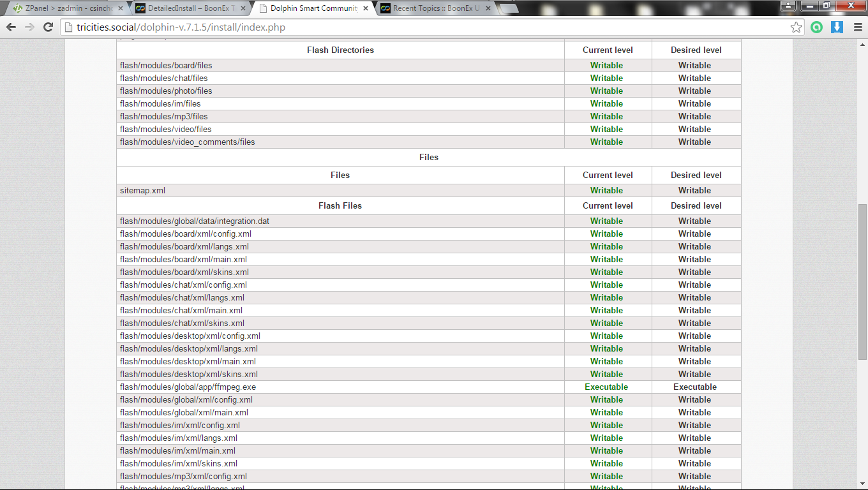Switch to the ZPanel zadmin tab
Viewport: 868px width, 490px height.
[67, 8]
